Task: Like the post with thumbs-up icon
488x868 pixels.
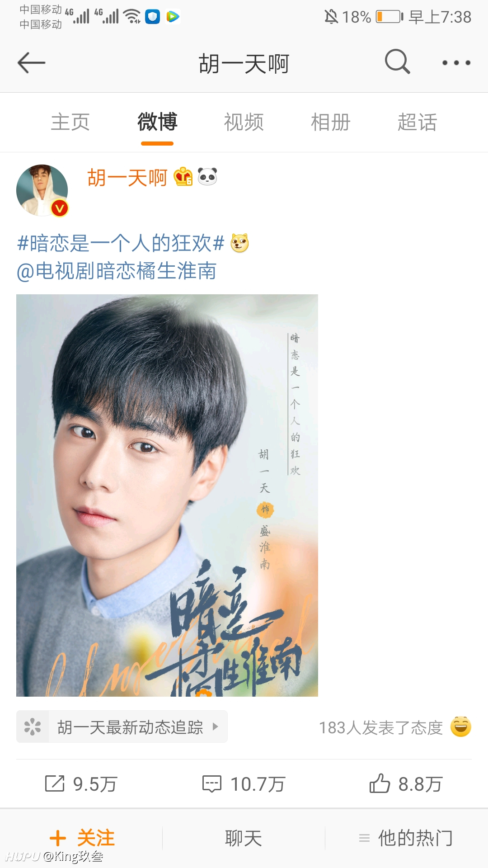Action: coord(380,783)
